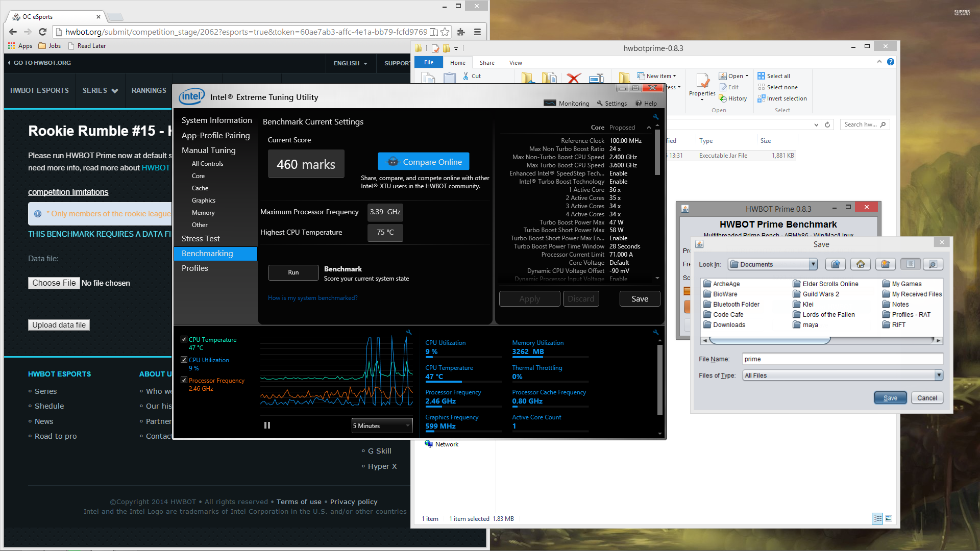Create a new folder in Save dialog
Screen dimensions: 980x551
(886, 264)
